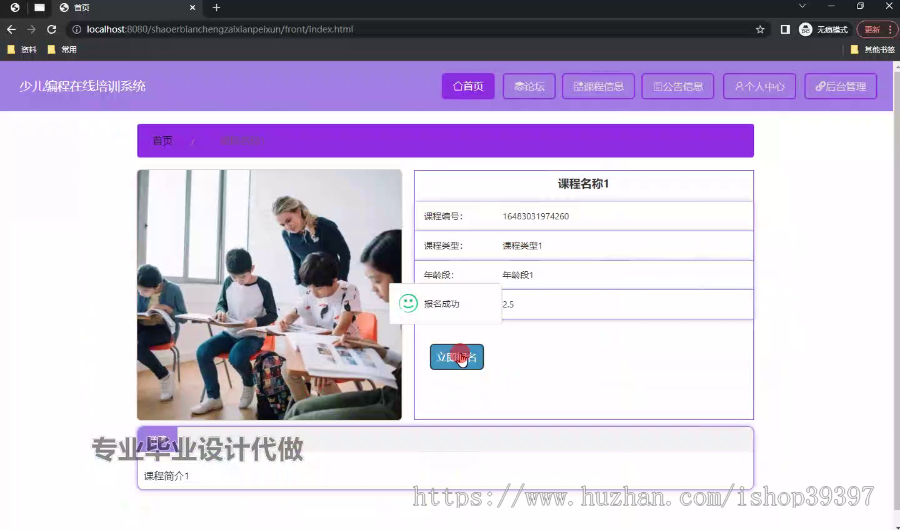Click the 首页 breadcrumb link
Image resolution: width=900 pixels, height=530 pixels.
click(162, 141)
